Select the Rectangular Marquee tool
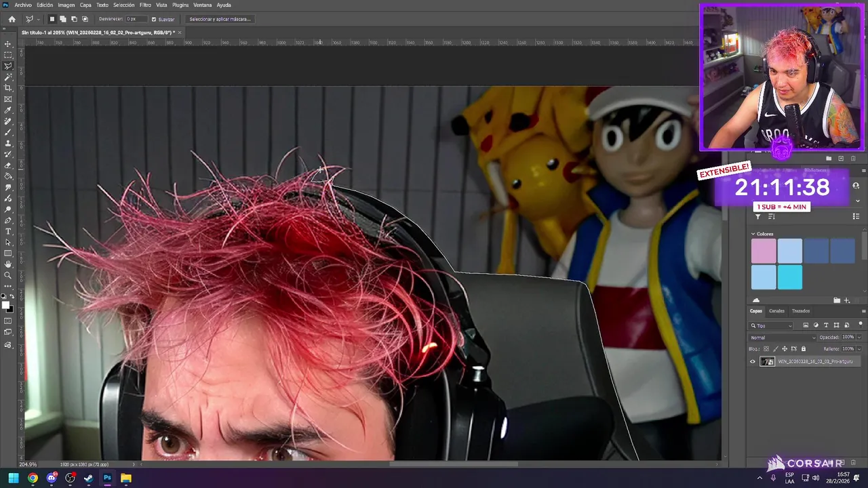 click(x=8, y=55)
